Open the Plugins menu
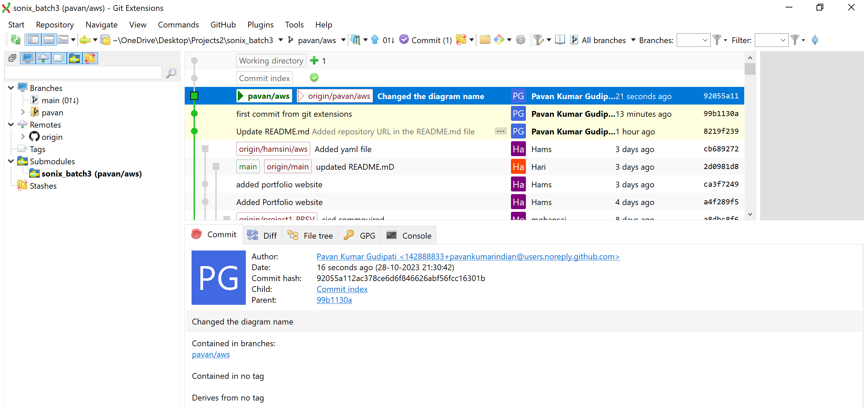Screen dimensions: 868x408 (x=260, y=25)
